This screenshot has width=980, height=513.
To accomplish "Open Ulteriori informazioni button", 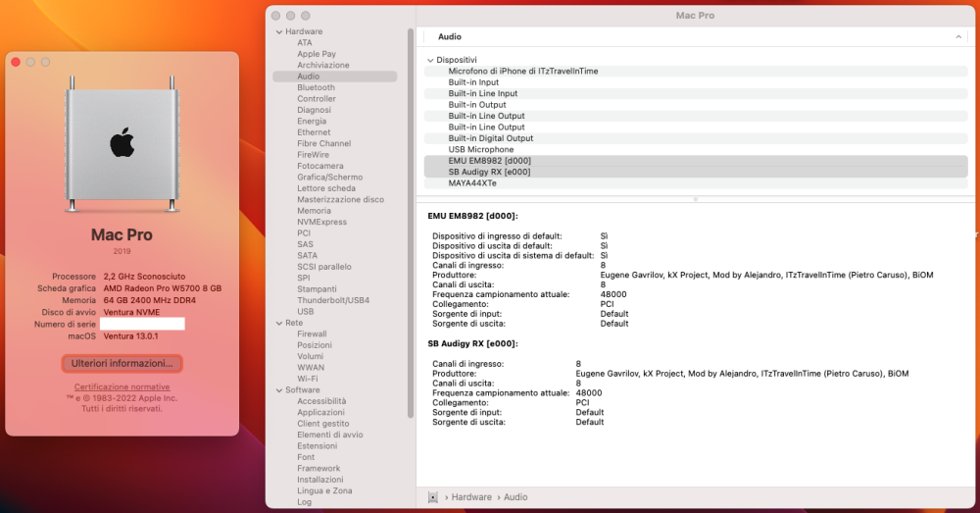I will pos(122,364).
